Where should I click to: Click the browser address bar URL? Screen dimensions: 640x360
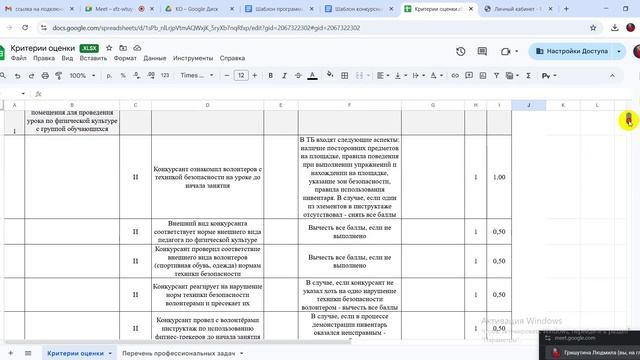(x=206, y=28)
